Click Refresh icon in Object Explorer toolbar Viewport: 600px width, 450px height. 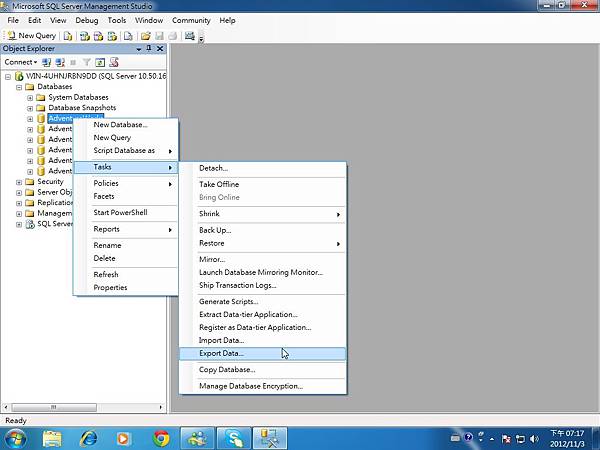point(100,62)
